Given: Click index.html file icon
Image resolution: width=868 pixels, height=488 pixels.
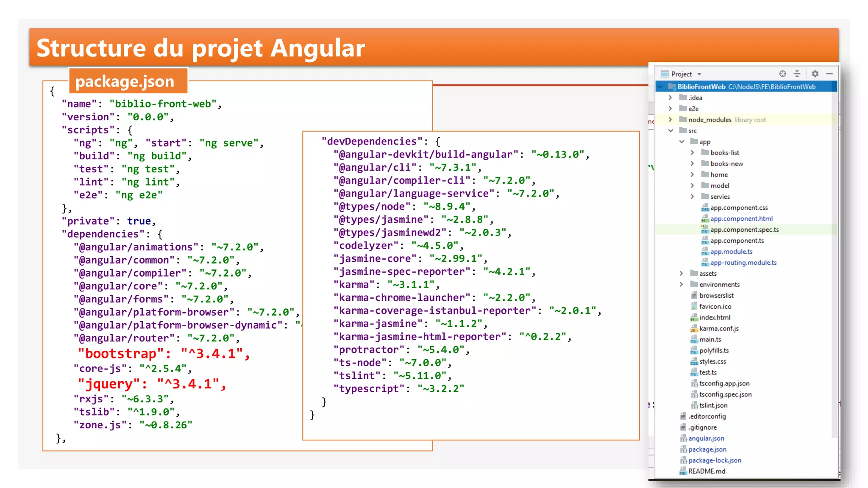Looking at the screenshot, I should 694,318.
